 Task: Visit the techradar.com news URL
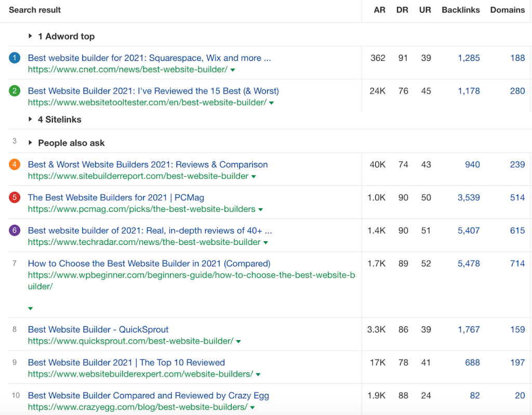click(x=144, y=242)
